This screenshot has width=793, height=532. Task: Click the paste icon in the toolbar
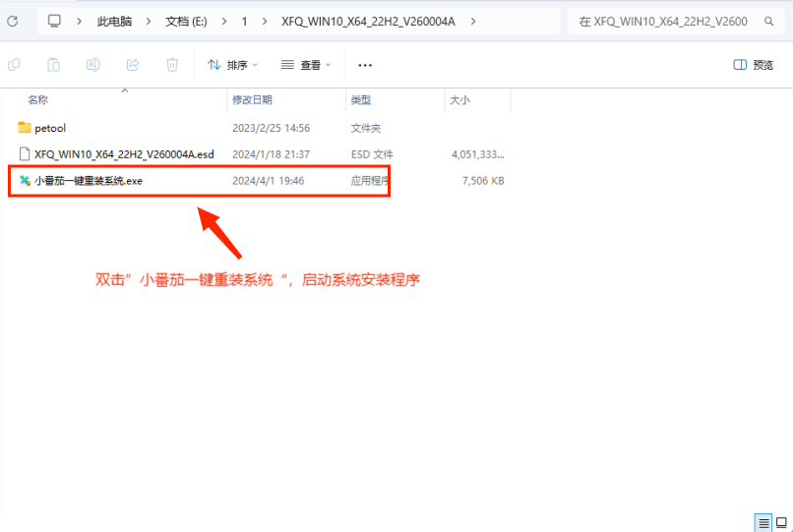[53, 65]
